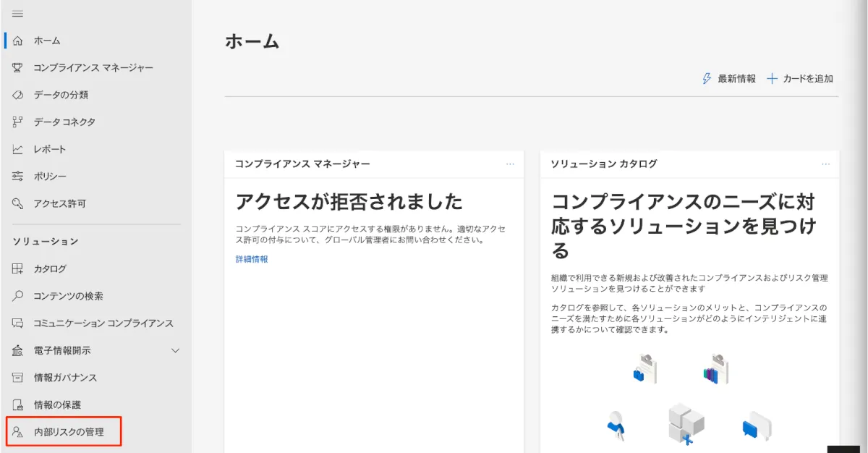Click the アクセス許可 key icon
Viewport: 868px width, 453px height.
pyautogui.click(x=18, y=203)
